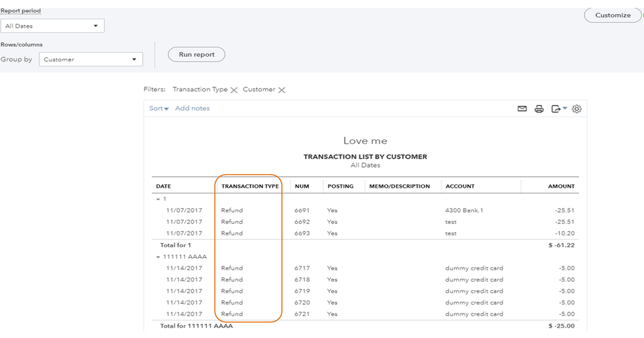Open the Report period dropdown
This screenshot has width=644, height=338.
[x=52, y=26]
